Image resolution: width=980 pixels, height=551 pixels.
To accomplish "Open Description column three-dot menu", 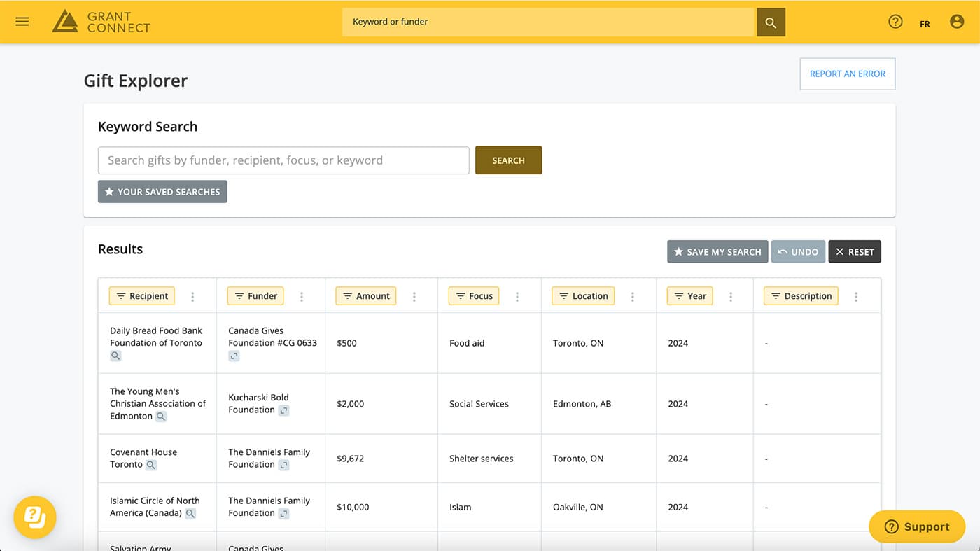I will click(x=855, y=297).
